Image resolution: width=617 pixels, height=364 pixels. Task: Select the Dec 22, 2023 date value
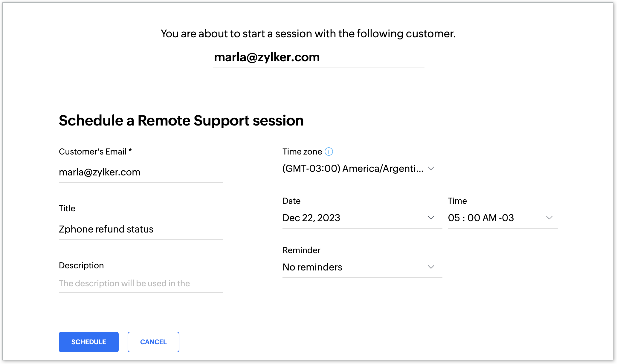(x=311, y=218)
